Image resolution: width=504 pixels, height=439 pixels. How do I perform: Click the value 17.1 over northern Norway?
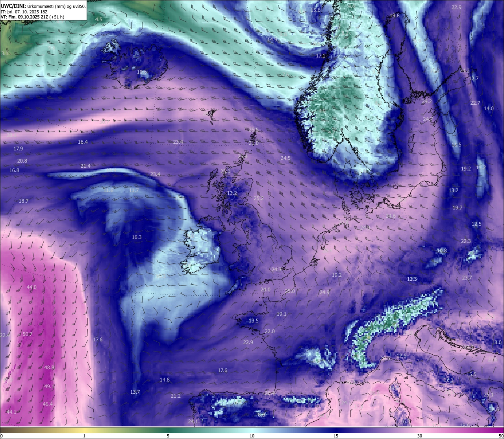coord(321,56)
